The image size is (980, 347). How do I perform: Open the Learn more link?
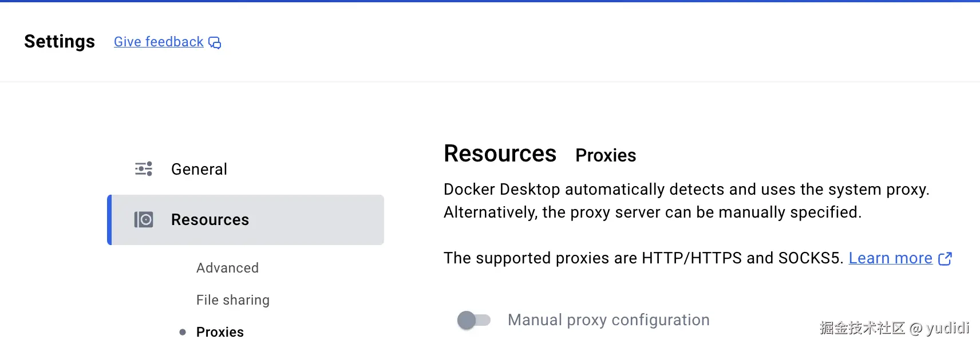pyautogui.click(x=890, y=258)
